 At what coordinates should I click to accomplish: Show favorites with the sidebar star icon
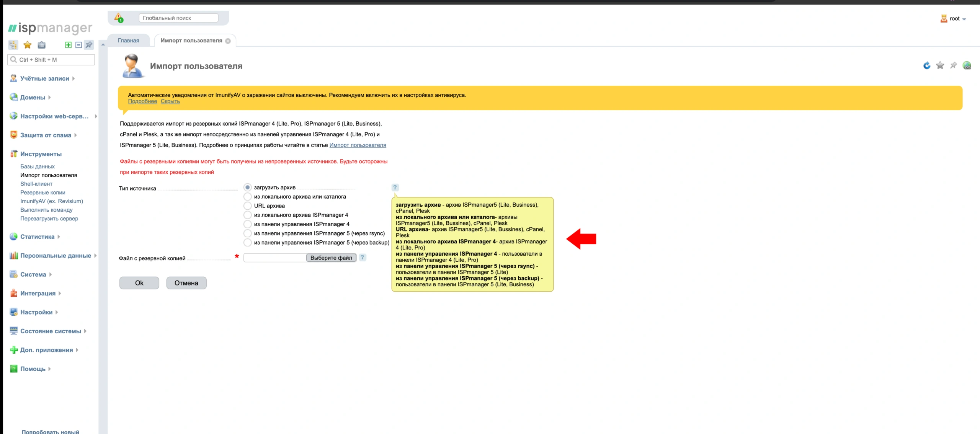(x=27, y=45)
